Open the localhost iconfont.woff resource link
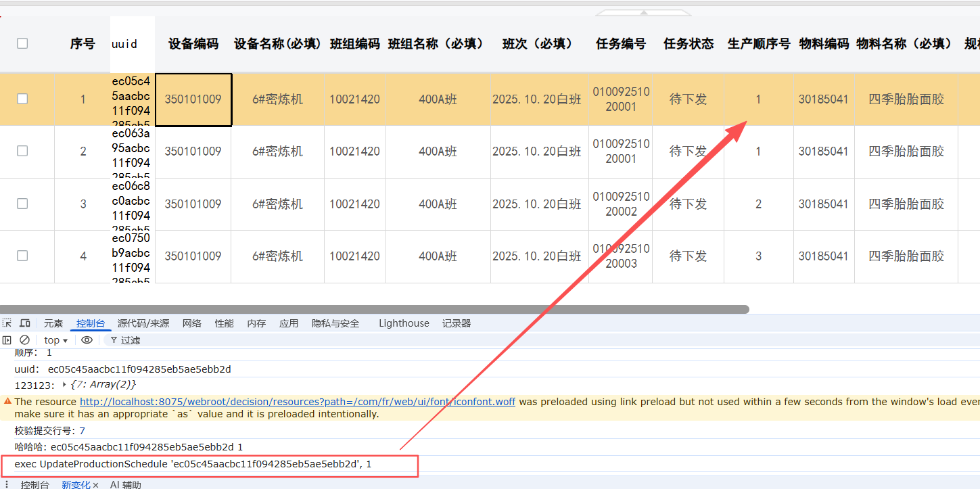 coord(298,402)
